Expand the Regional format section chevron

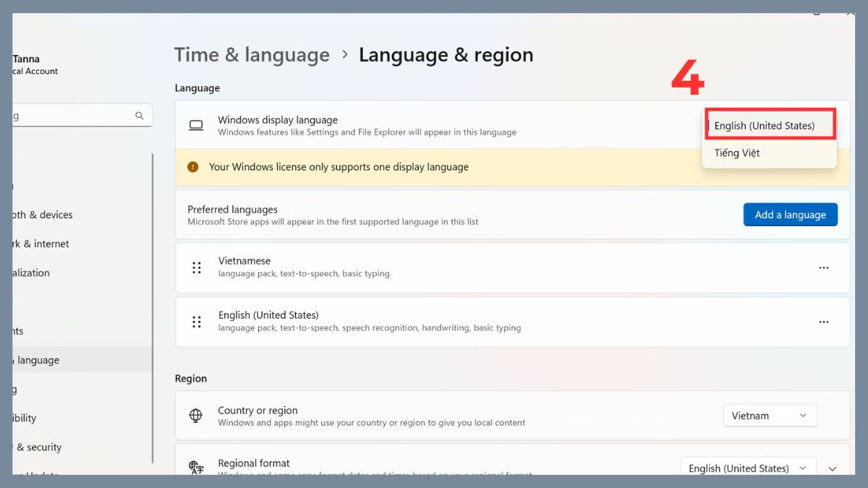tap(833, 468)
